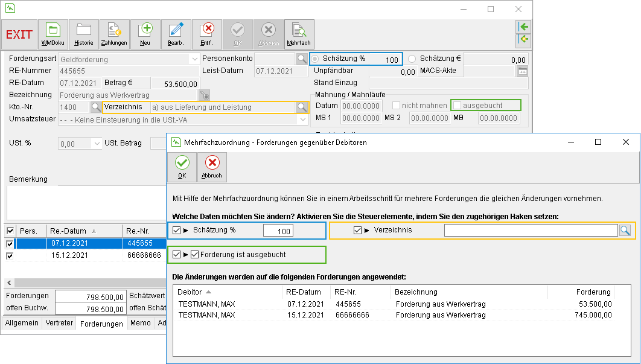This screenshot has width=641, height=364.
Task: Toggle the nicht mahnen checkbox
Action: tap(396, 106)
